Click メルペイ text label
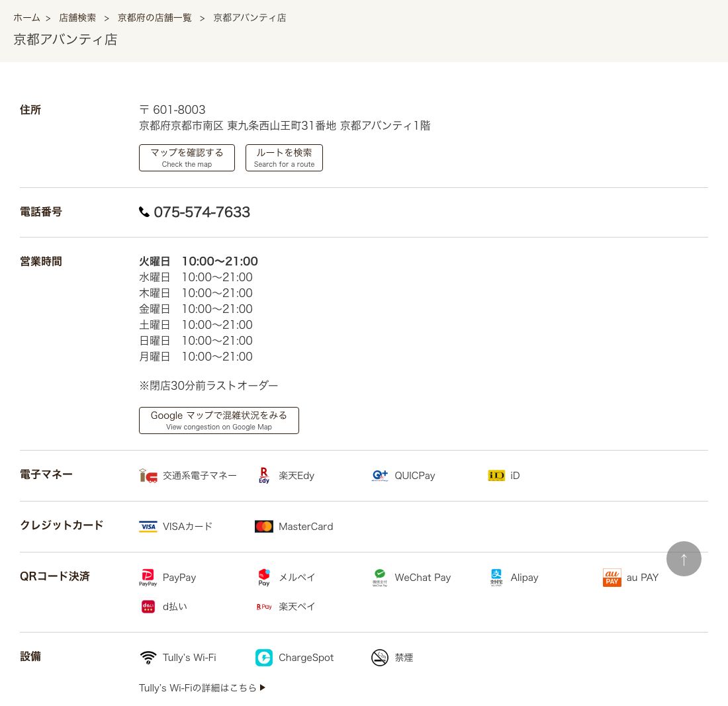Viewport: 728px width, 706px height. click(x=296, y=578)
